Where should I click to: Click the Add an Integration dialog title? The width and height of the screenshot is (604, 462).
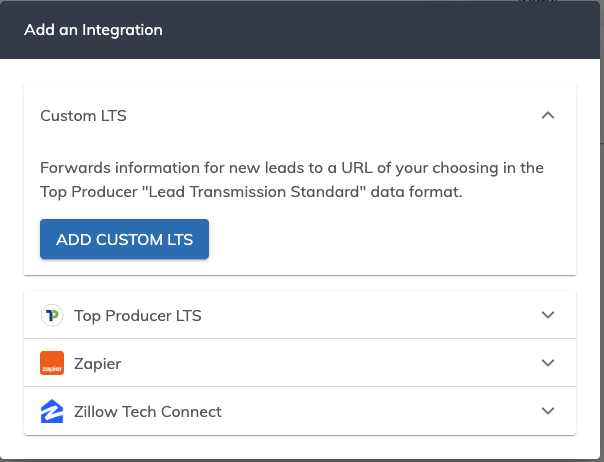(x=93, y=30)
